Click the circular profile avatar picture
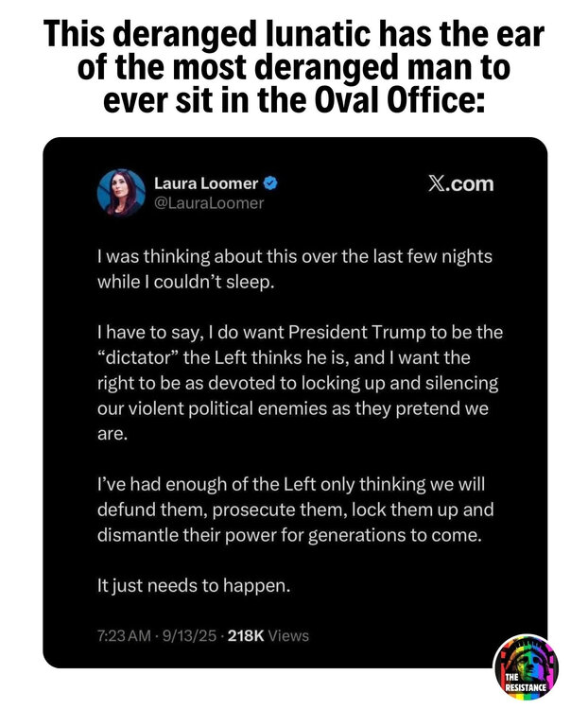 click(121, 192)
